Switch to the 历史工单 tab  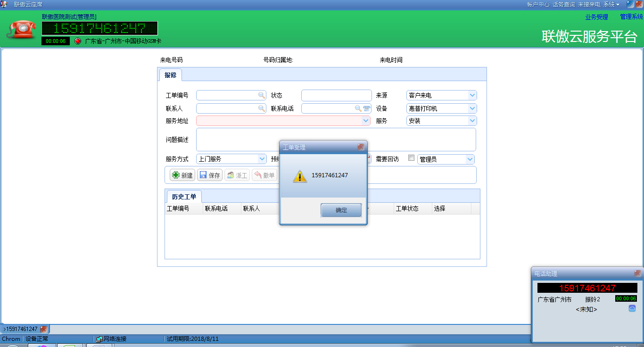pyautogui.click(x=184, y=197)
